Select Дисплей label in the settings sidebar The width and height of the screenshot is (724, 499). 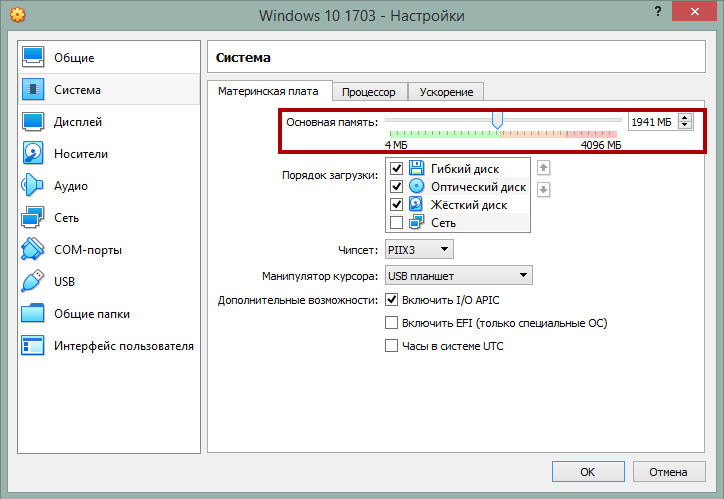(78, 122)
